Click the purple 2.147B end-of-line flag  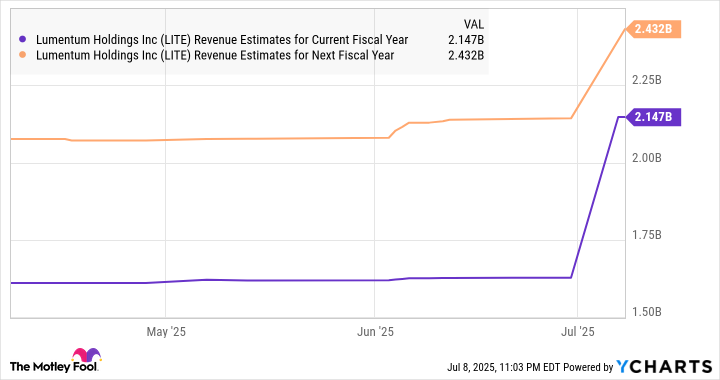coord(653,117)
